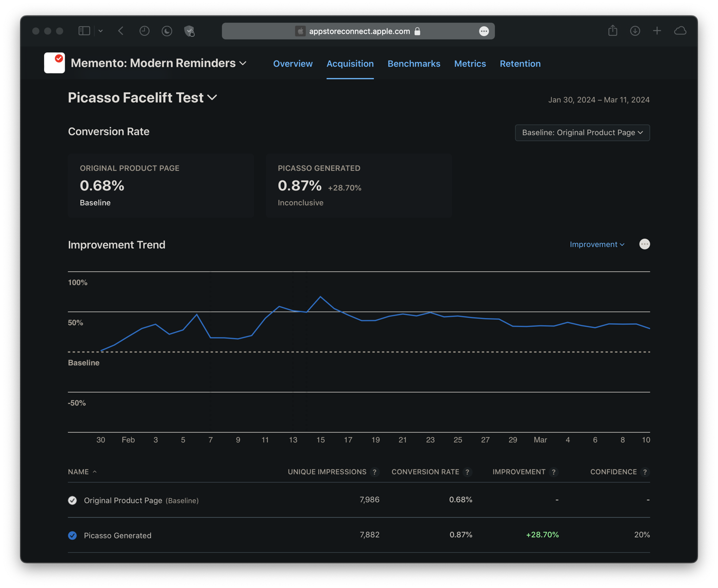Show help for Conversion Rate column

point(467,472)
